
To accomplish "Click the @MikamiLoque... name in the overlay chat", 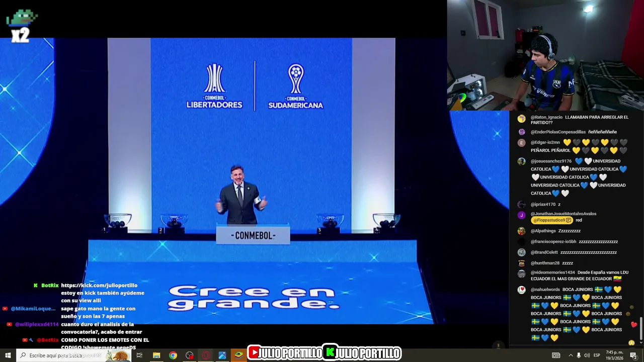I will (33, 309).
